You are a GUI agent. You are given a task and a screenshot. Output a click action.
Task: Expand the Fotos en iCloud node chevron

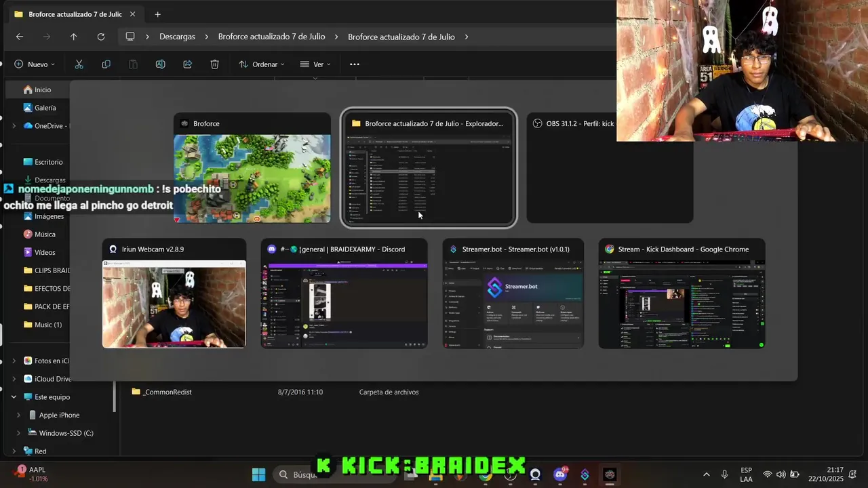(x=14, y=361)
